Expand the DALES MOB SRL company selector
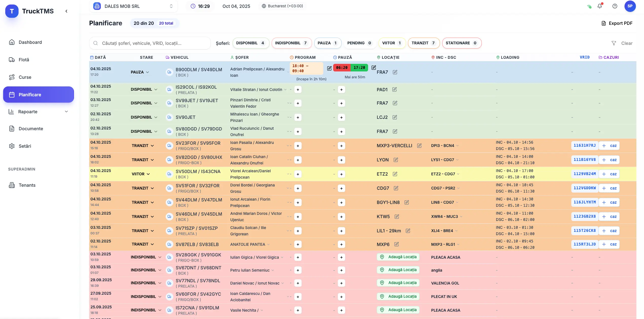This screenshot has height=319, width=644. 171,6
